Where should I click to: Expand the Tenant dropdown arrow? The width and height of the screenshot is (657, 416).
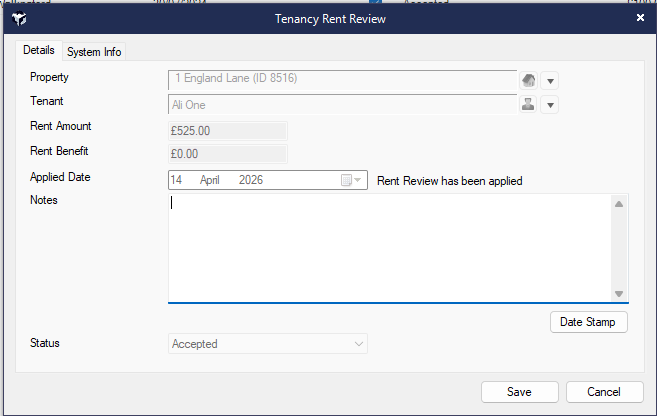click(x=550, y=104)
